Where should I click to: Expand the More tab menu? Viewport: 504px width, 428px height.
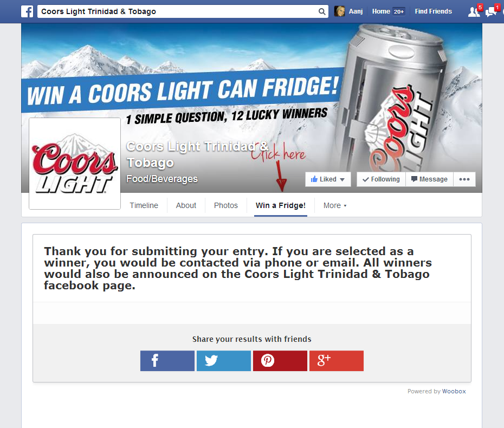coord(335,206)
